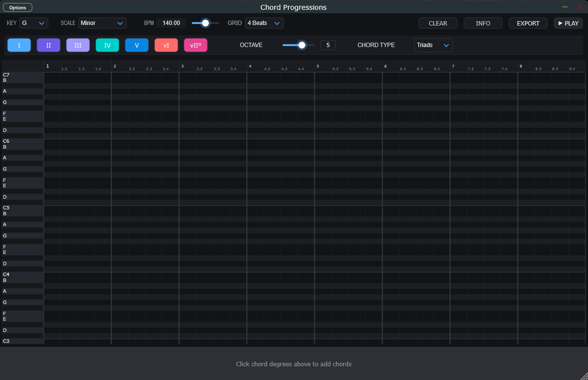Add the II chord degree
Viewport: 588px width, 380px height.
click(x=49, y=45)
